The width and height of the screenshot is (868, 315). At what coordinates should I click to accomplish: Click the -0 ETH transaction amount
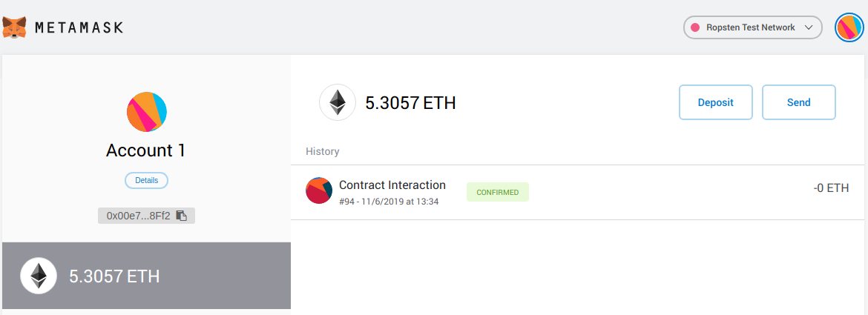[831, 188]
